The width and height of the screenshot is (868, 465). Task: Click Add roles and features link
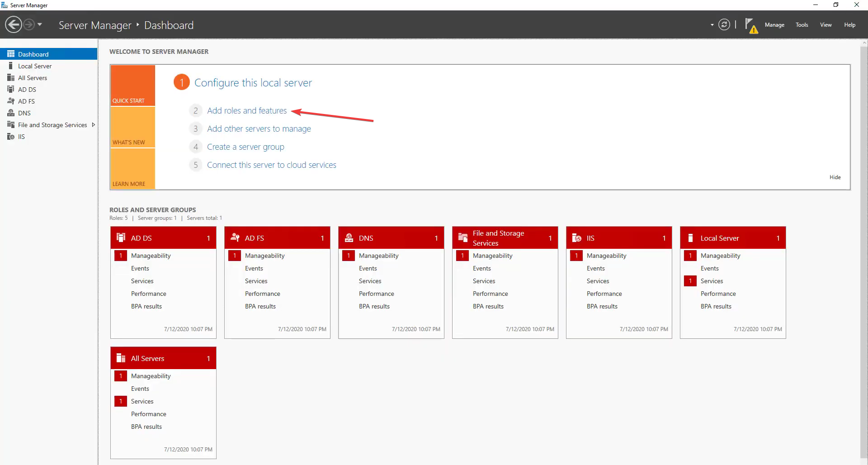click(247, 110)
